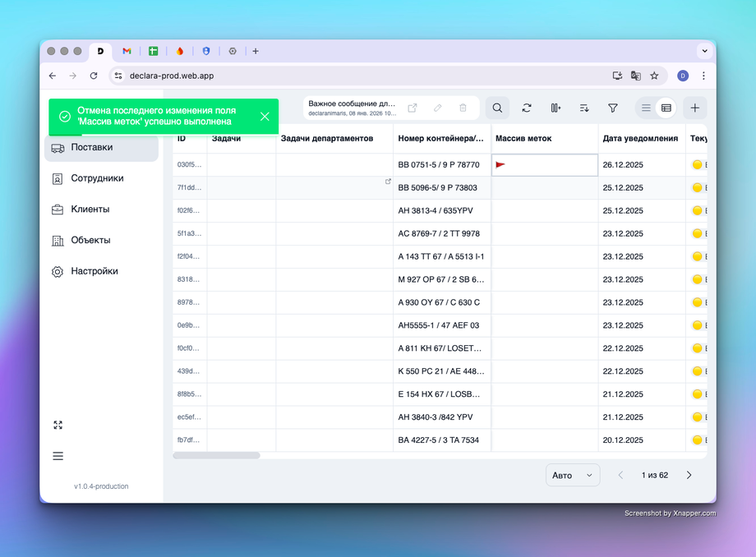The height and width of the screenshot is (557, 756).
Task: Select the cell AH 3813-4 / 635YPV
Action: (441, 210)
